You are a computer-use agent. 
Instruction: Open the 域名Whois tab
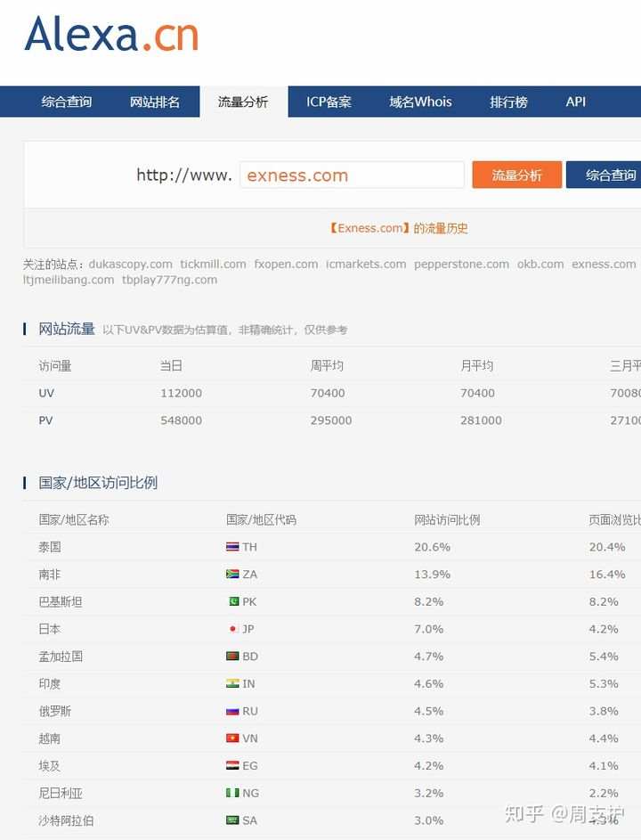point(420,102)
